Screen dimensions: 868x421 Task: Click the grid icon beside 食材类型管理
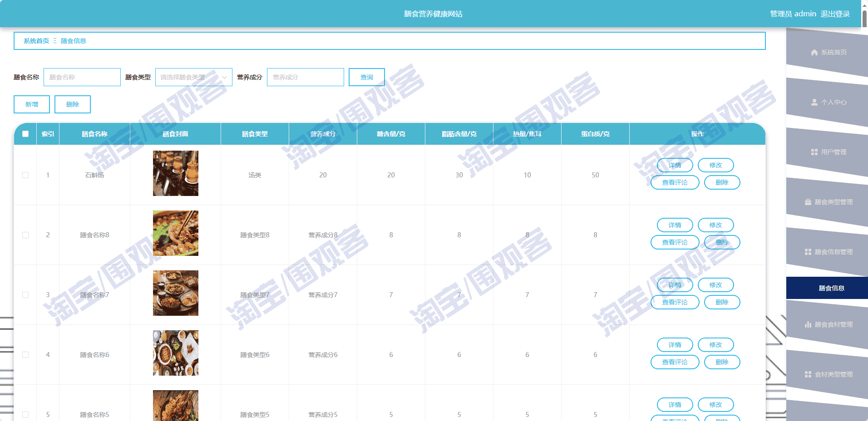tap(808, 375)
